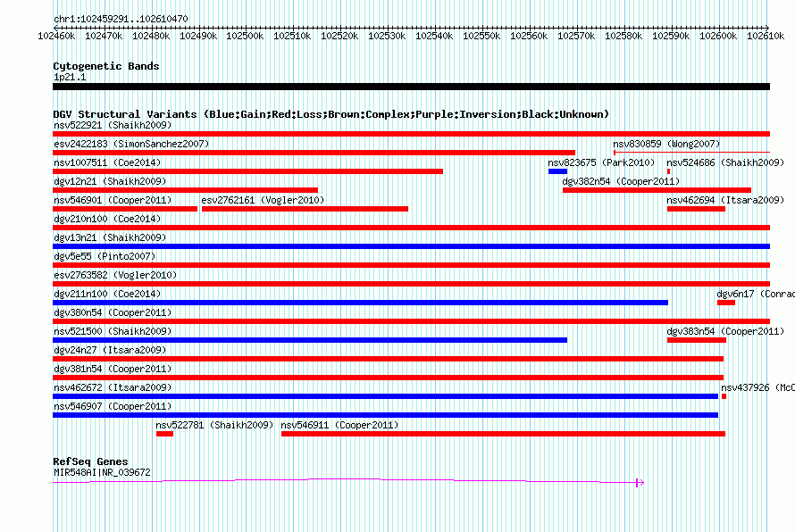The width and height of the screenshot is (795, 532).
Task: Select the blue nsv823675 gain bar
Action: (x=557, y=171)
